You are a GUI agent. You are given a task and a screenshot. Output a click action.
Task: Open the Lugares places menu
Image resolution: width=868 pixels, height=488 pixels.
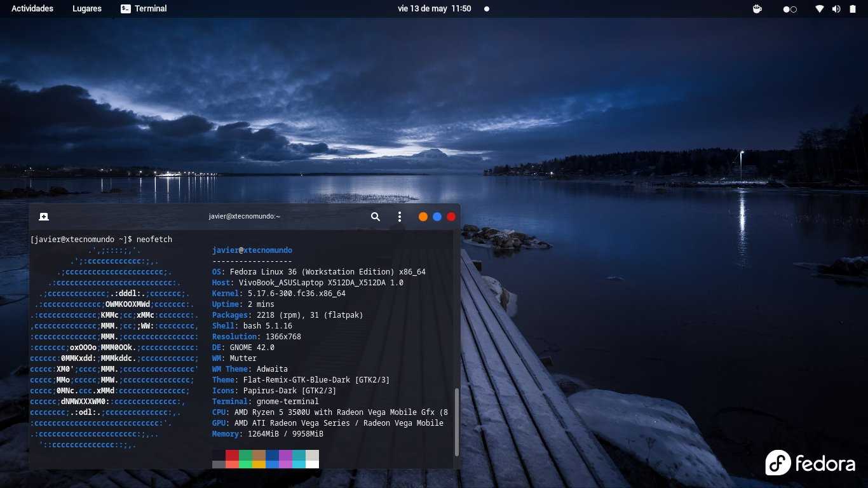tap(87, 9)
